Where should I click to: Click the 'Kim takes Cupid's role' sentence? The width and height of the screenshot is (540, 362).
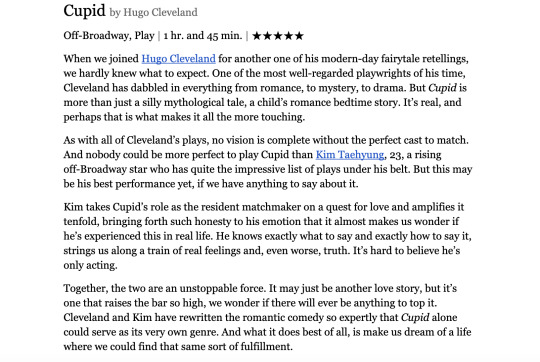pyautogui.click(x=267, y=236)
